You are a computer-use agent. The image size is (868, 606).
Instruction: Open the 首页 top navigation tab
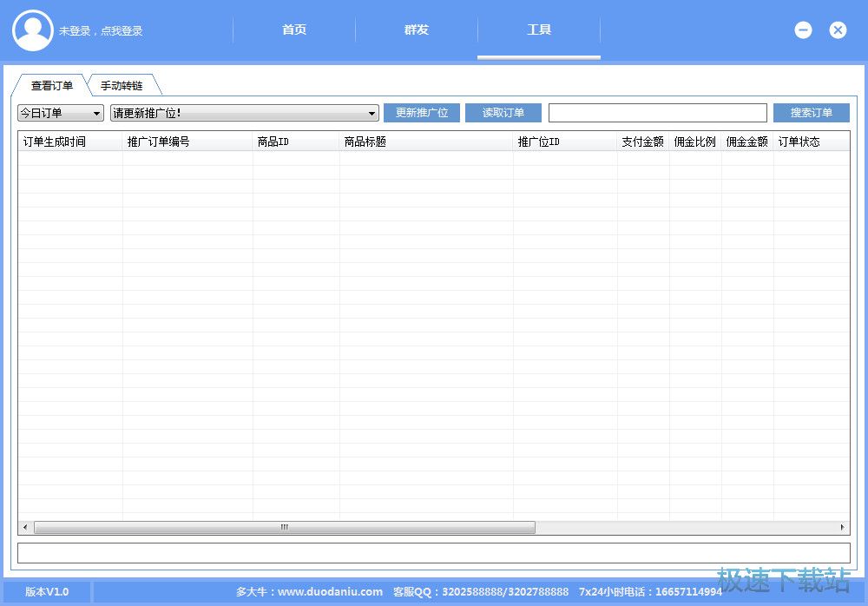coord(294,30)
